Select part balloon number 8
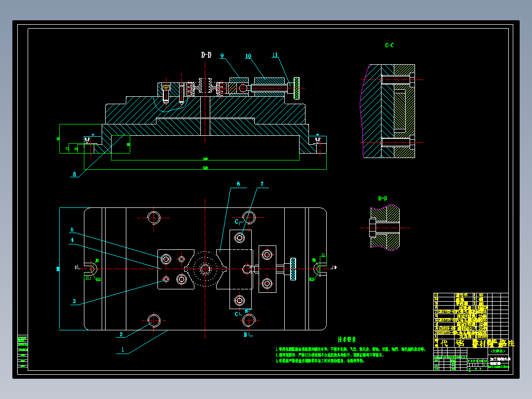Viewport: 532px width, 399px height. click(x=75, y=174)
